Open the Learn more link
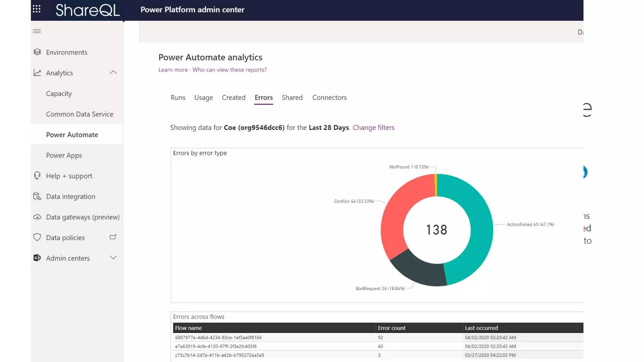This screenshot has height=362, width=644. [x=173, y=70]
